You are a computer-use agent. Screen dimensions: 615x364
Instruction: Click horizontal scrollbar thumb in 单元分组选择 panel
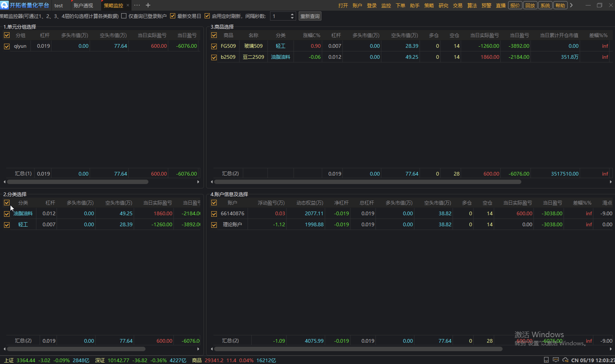[78, 182]
